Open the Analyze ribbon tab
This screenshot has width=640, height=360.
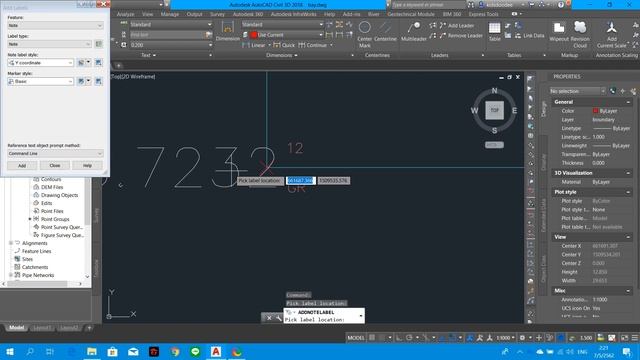[126, 14]
